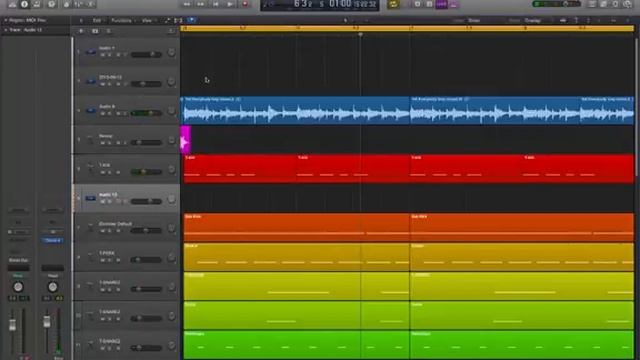
Task: Toggle the Inspector icon in control bar
Action: click(x=24, y=4)
